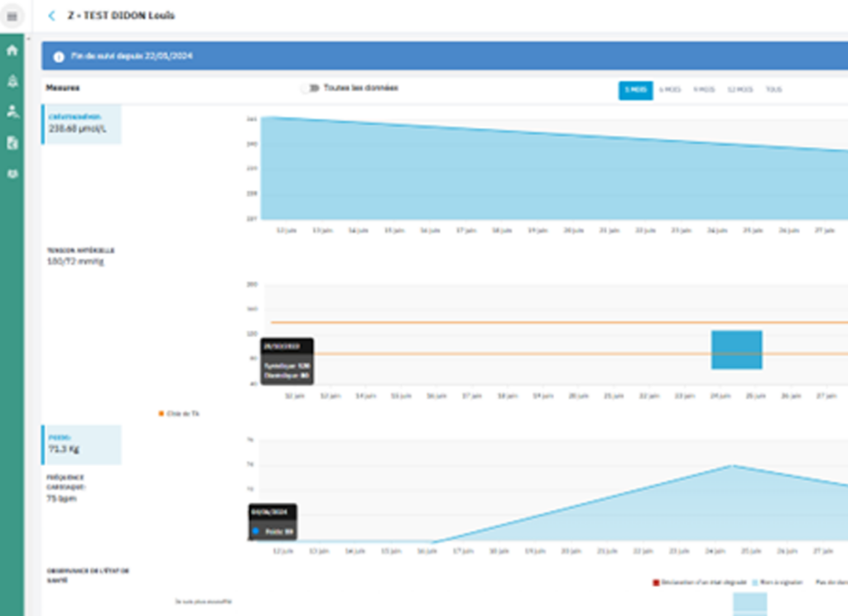Toggle the orange TA target legend item

pyautogui.click(x=161, y=412)
